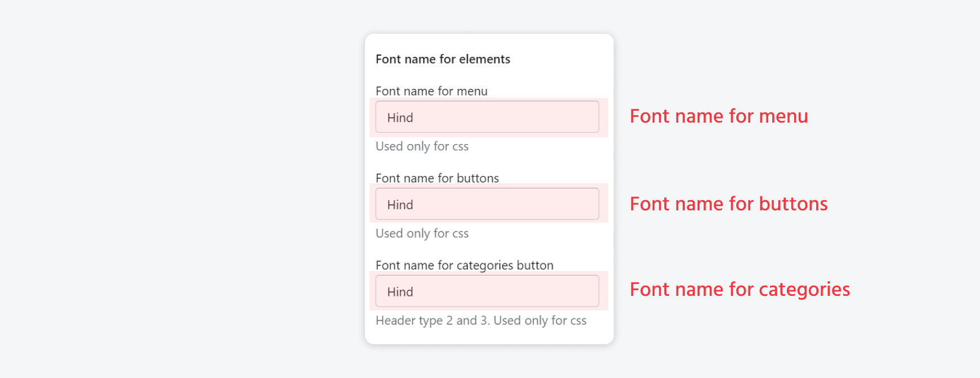Screen dimensions: 980x378
Task: Click "Used only for css" hint below buttons field
Action: [x=422, y=233]
